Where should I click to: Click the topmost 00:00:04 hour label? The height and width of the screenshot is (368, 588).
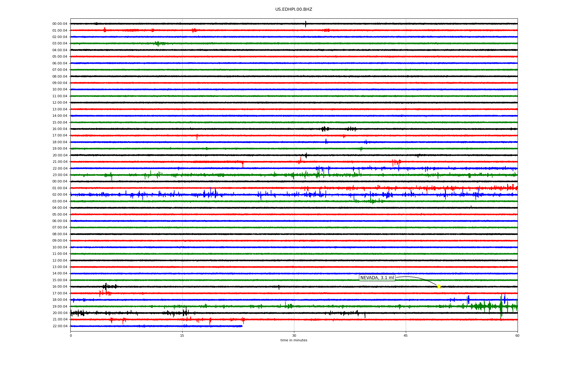point(60,24)
